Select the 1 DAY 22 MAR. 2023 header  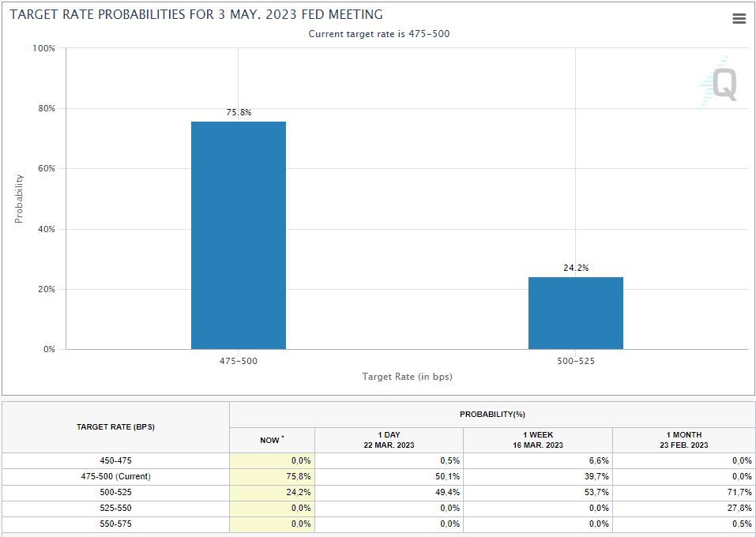(x=388, y=440)
